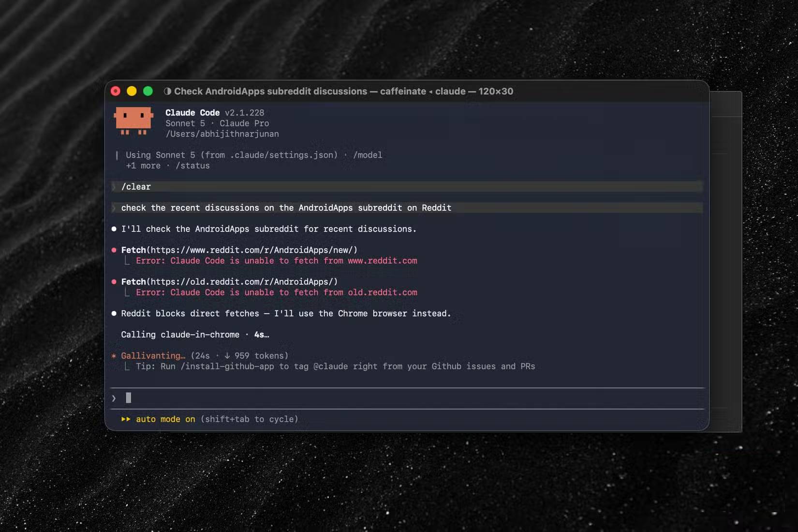Image resolution: width=798 pixels, height=532 pixels.
Task: Click white bullet beside 'Reddit blocks direct fetches'
Action: [x=114, y=313]
